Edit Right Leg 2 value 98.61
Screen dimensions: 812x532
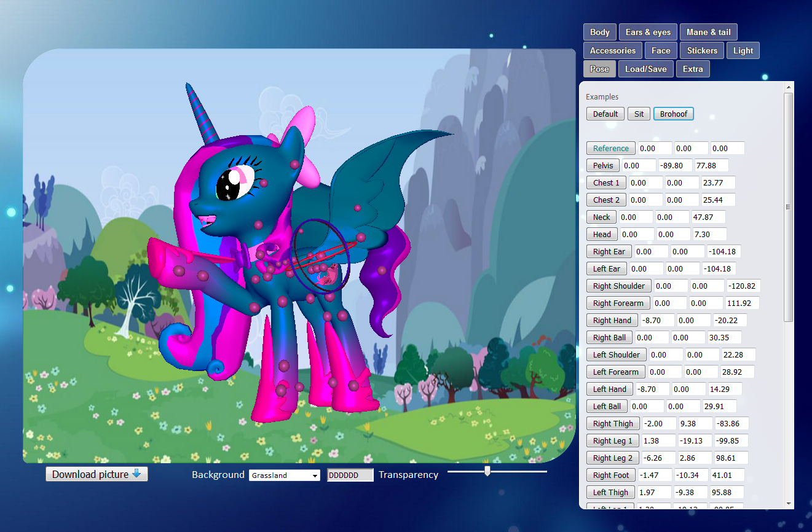[731, 458]
